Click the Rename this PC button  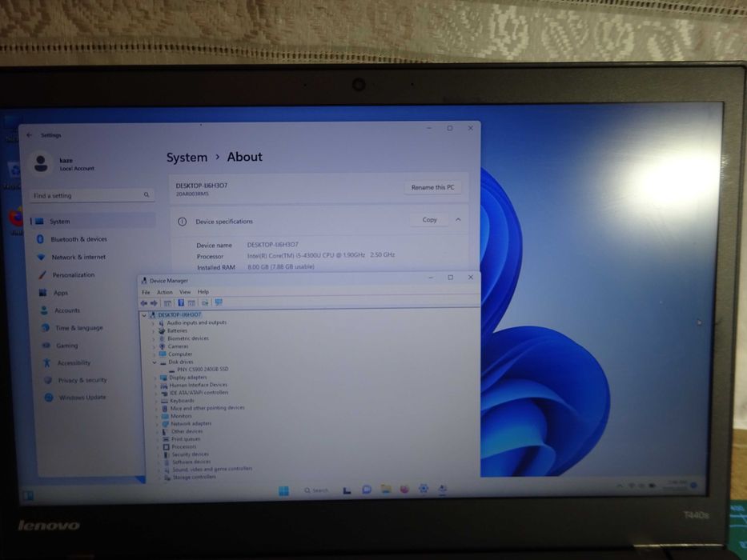click(432, 187)
